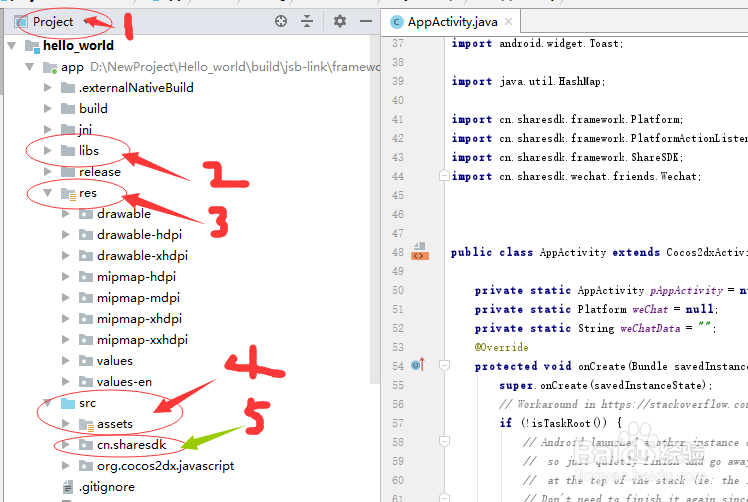748x502 pixels.
Task: Click the override gutter icon at line 54
Action: point(418,365)
